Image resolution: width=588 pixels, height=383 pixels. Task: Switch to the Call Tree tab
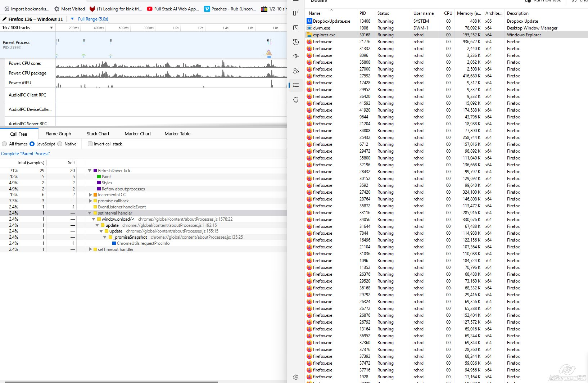(x=19, y=134)
